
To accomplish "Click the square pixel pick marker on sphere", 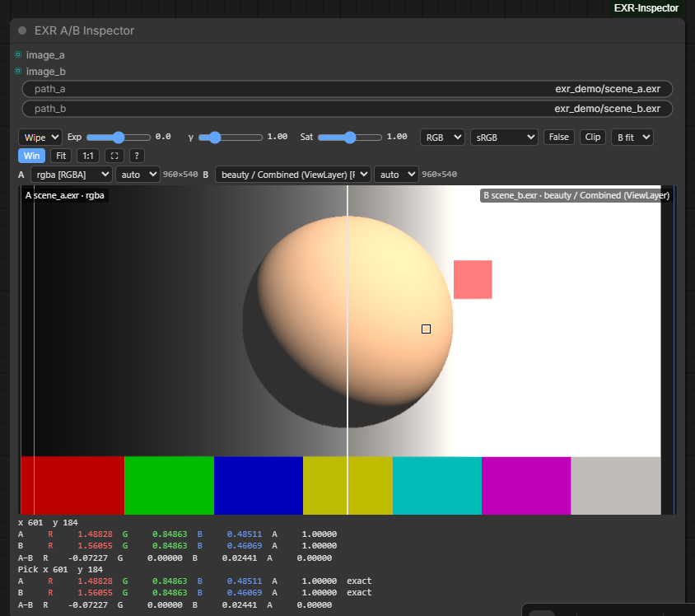I will [426, 329].
